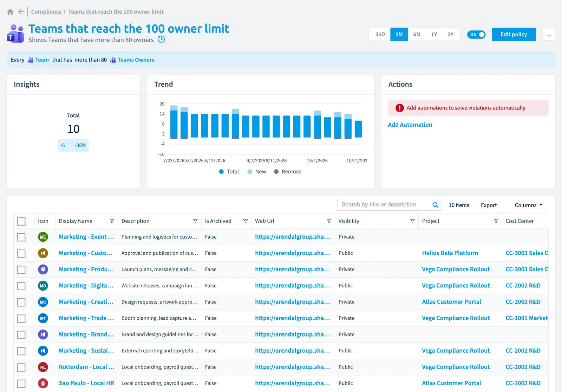Select the 30D time range
Viewport: 562px width, 392px height.
pos(380,34)
